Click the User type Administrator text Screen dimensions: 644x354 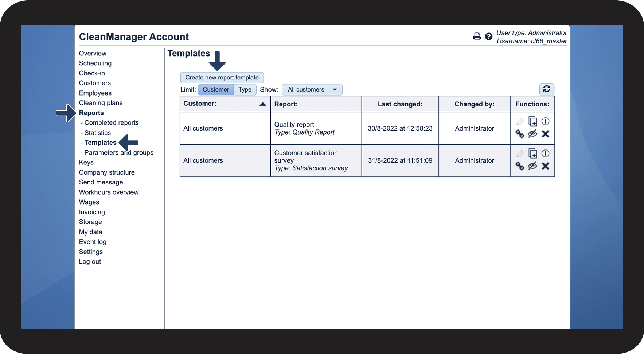532,33
